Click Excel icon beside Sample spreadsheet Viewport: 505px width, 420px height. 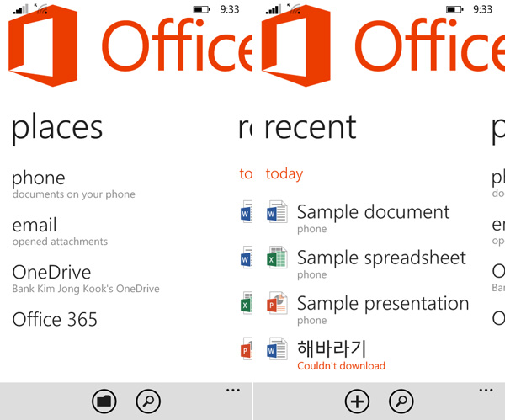tap(277, 258)
